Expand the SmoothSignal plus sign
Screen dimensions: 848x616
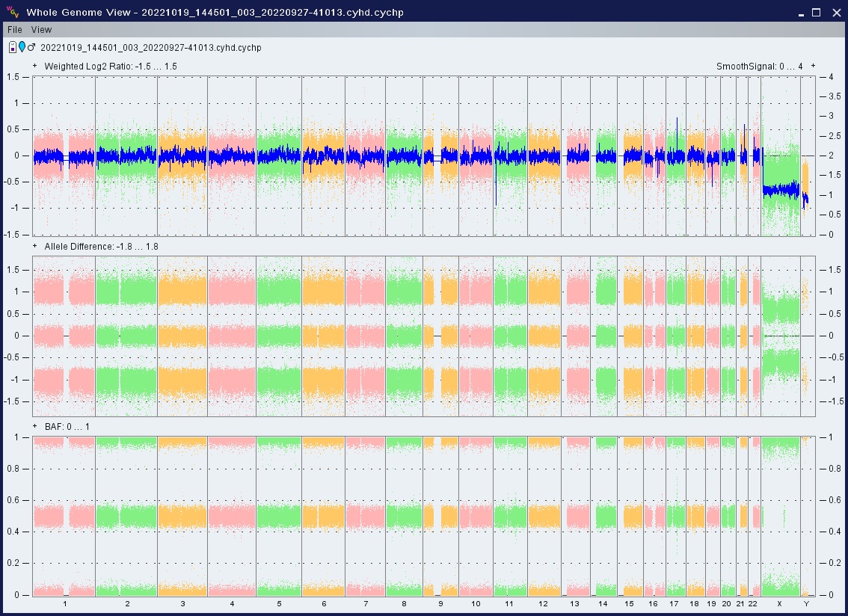[x=813, y=66]
